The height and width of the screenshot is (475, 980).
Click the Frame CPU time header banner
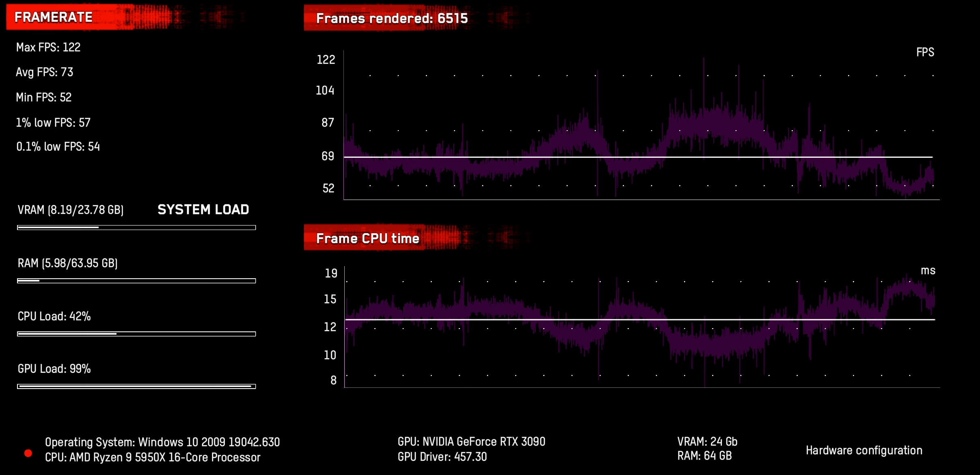point(367,238)
